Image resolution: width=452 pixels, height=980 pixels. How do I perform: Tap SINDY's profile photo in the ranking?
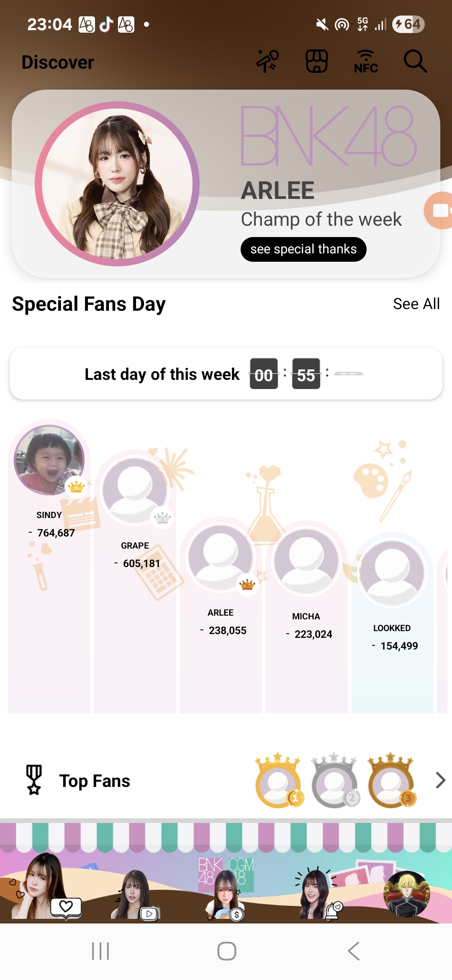[49, 460]
